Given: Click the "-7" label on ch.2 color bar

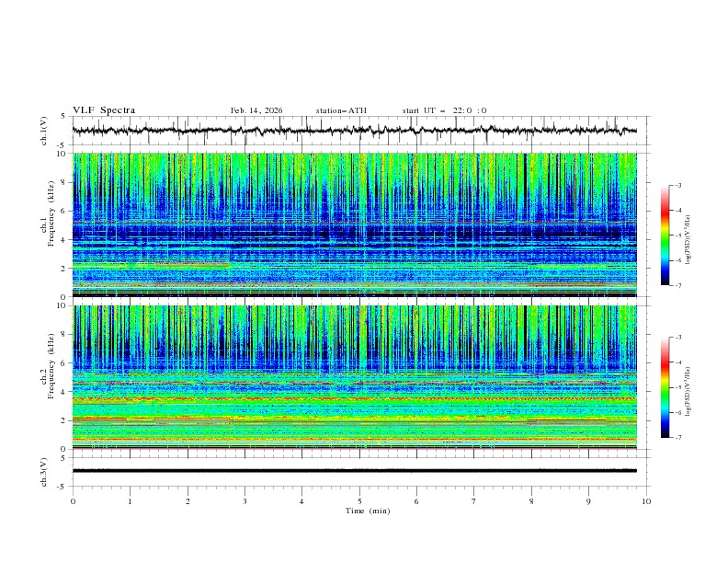Looking at the screenshot, I should click(x=677, y=438).
